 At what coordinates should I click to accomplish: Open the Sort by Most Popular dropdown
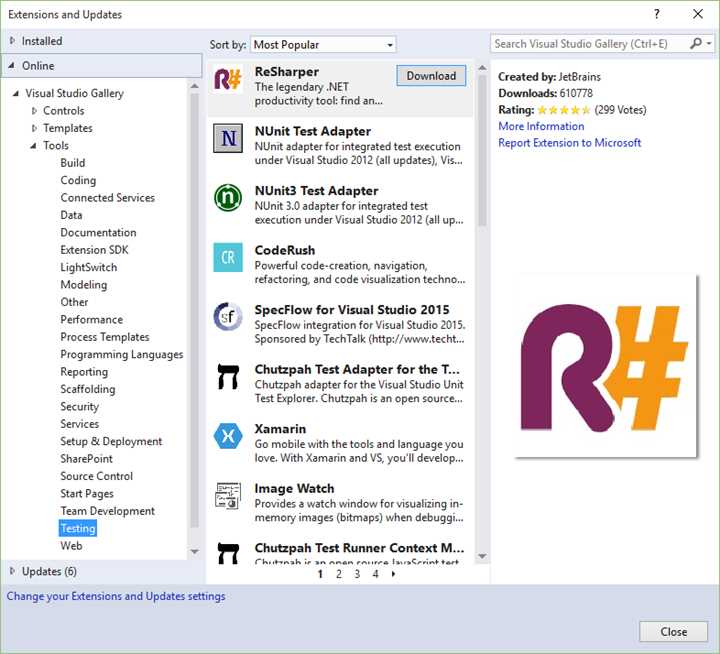point(323,45)
